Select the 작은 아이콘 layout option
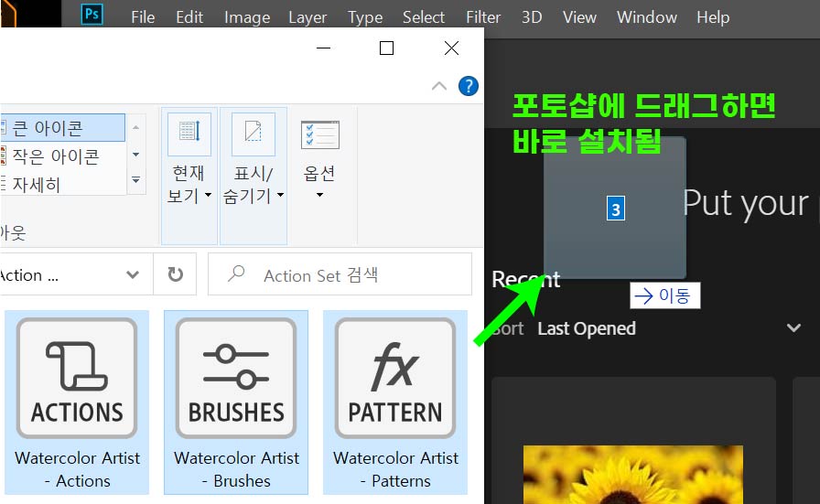820x504 pixels. 62,155
